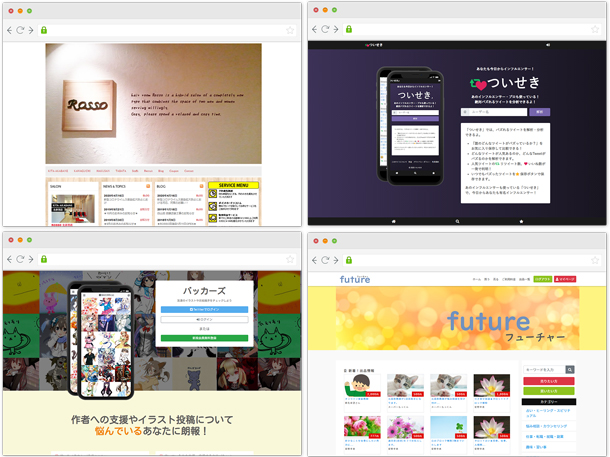Screen dimensions: 610x457
Task: Reload the Rosso salon page
Action: [20, 30]
